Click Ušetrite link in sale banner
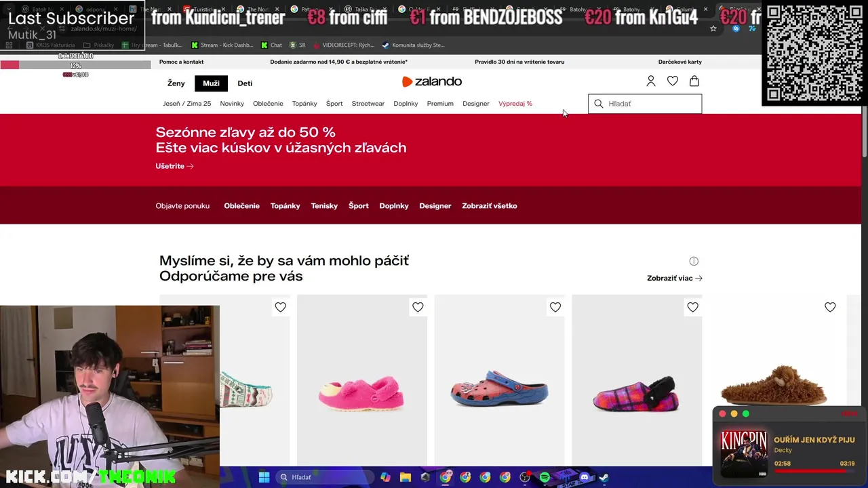This screenshot has width=868, height=488. 174,166
